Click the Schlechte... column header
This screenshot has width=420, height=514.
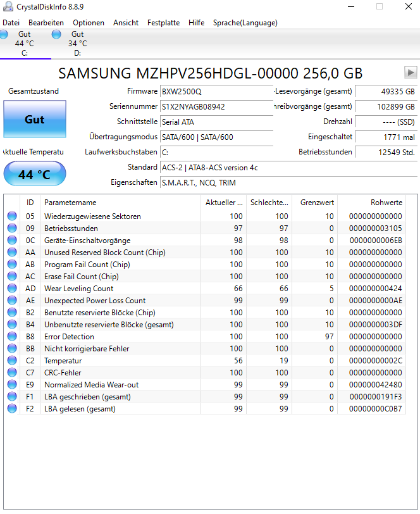[x=269, y=203]
